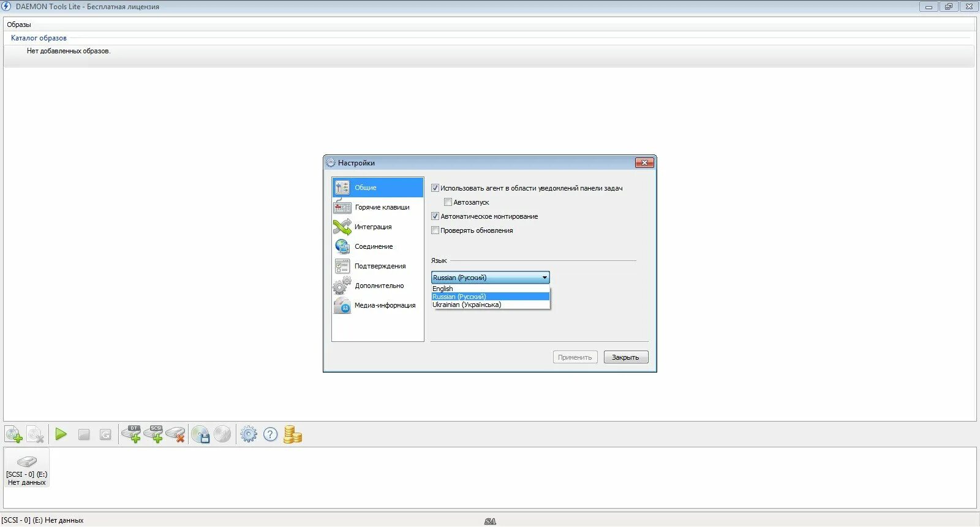Screen dimensions: 980x527
Task: Choose Russian (Русский) in the open list
Action: [x=491, y=297]
